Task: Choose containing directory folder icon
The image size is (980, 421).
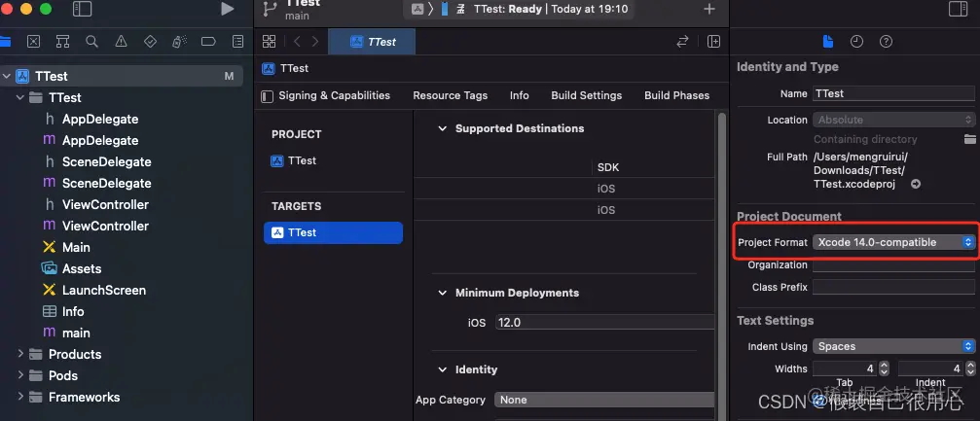Action: click(970, 139)
